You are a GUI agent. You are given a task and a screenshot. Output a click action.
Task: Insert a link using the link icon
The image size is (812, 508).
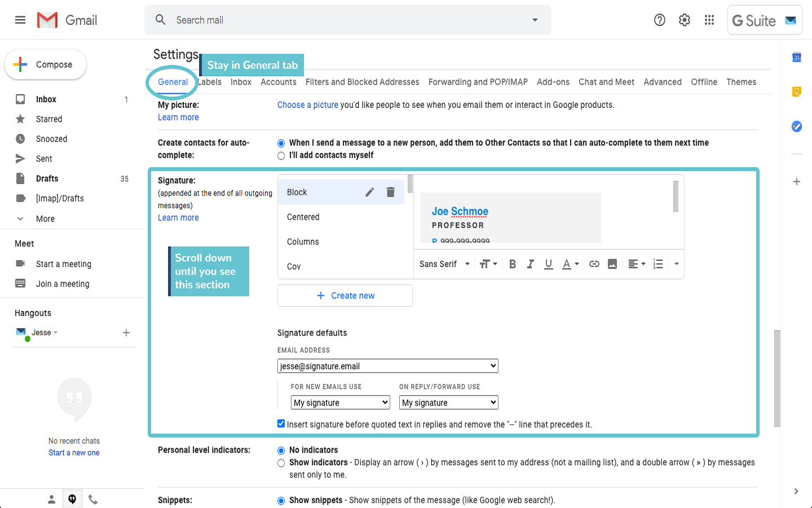(x=594, y=264)
